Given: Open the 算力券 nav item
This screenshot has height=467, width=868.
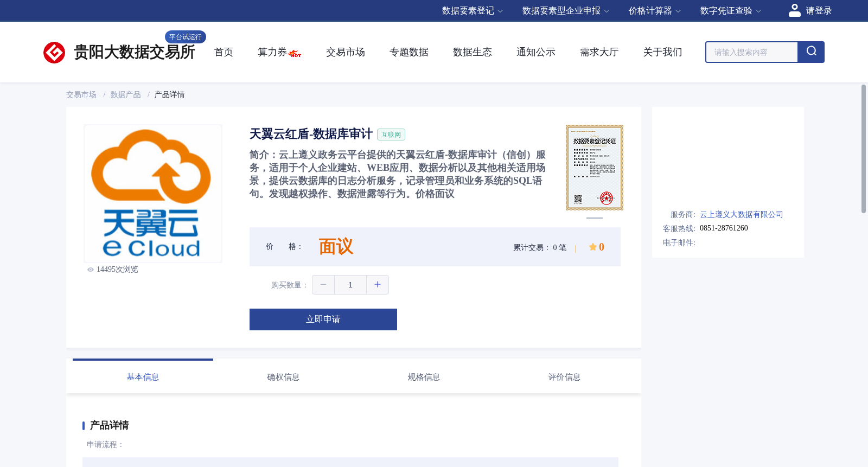Looking at the screenshot, I should [272, 52].
